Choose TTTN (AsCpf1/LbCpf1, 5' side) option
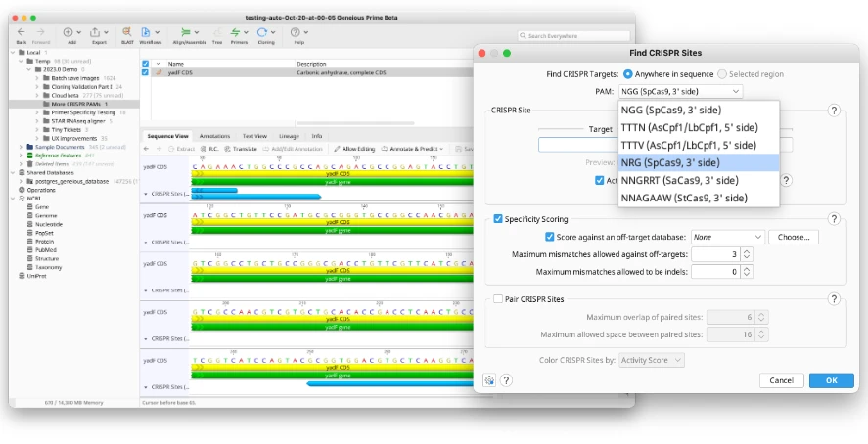The width and height of the screenshot is (868, 444). click(699, 127)
